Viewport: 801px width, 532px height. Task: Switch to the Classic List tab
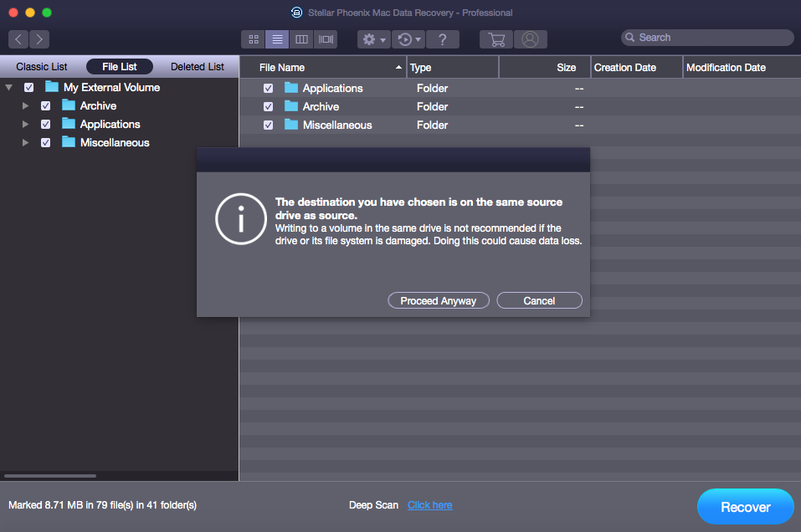(x=42, y=66)
